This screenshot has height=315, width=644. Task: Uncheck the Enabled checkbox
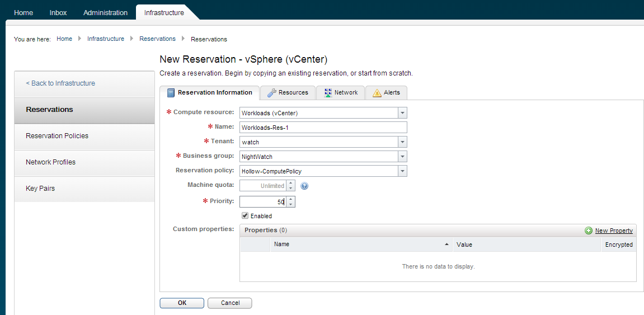245,216
